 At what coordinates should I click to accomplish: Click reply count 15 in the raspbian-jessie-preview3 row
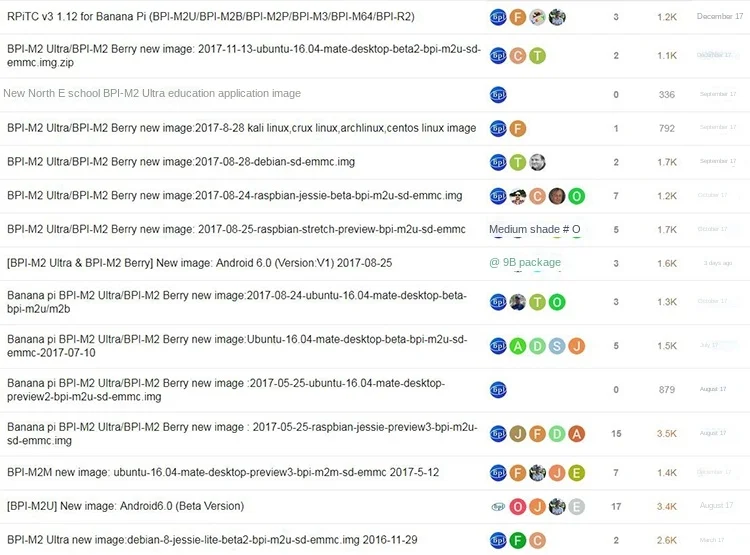pyautogui.click(x=616, y=434)
